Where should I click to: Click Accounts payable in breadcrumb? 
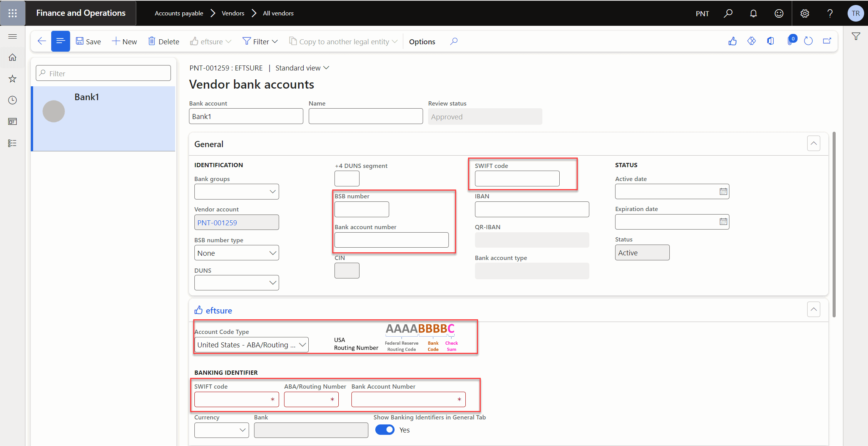click(179, 13)
